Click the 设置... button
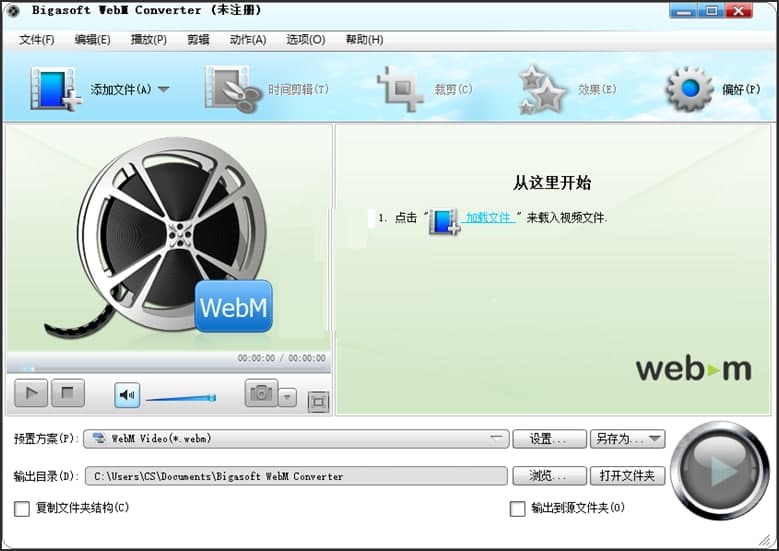Viewport: 779px width, 551px height. coord(549,439)
